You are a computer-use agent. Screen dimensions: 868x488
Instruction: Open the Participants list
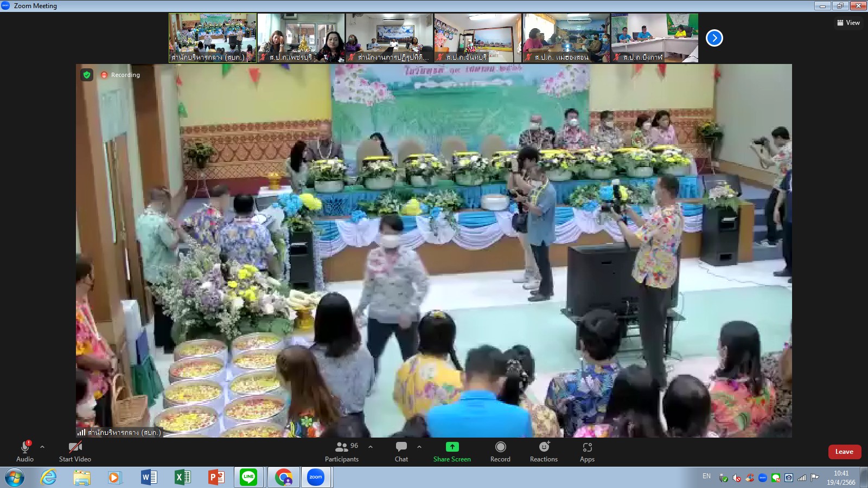pos(342,451)
